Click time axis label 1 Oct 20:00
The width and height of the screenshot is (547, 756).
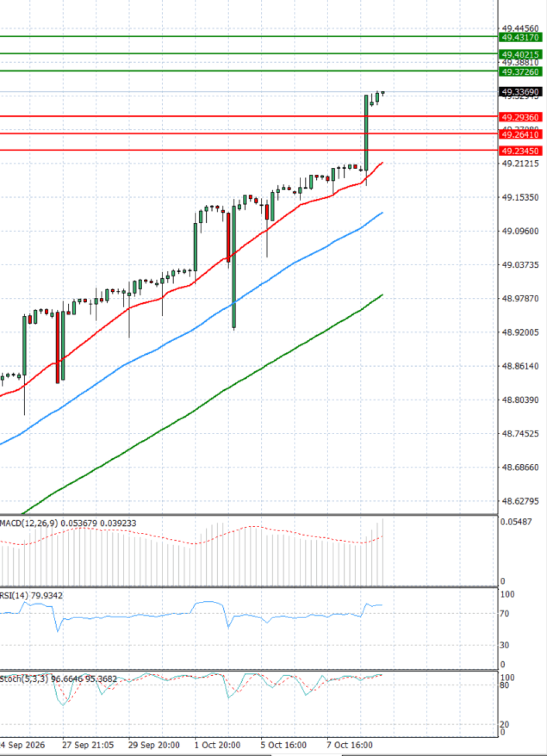(x=217, y=745)
